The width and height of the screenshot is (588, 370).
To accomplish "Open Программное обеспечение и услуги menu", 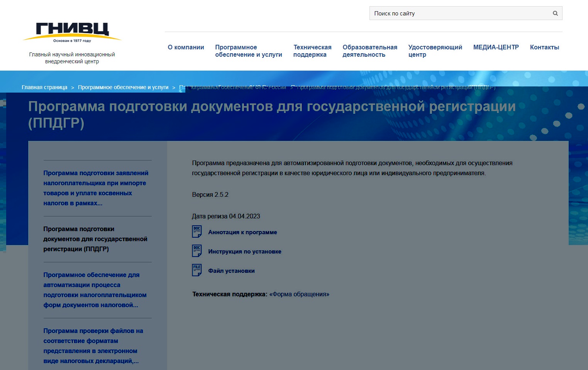I will tap(249, 51).
